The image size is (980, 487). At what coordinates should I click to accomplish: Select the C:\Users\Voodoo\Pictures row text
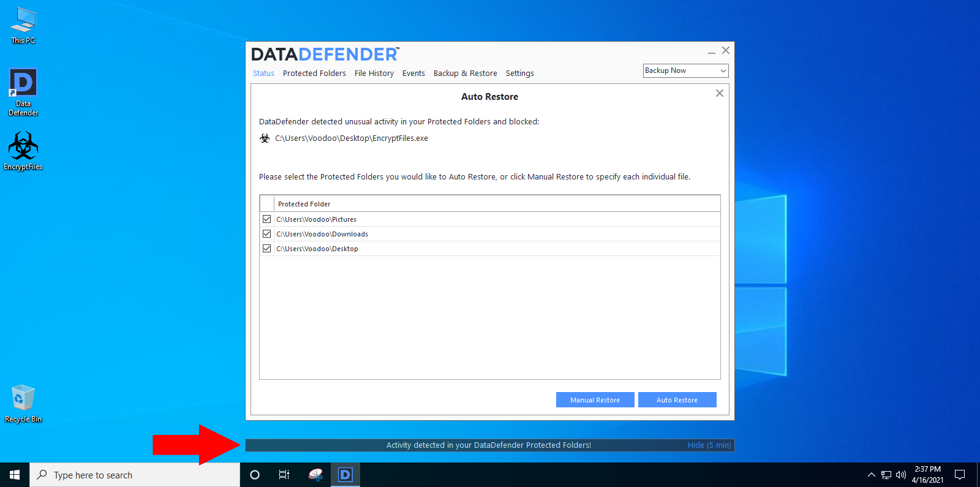pos(316,219)
